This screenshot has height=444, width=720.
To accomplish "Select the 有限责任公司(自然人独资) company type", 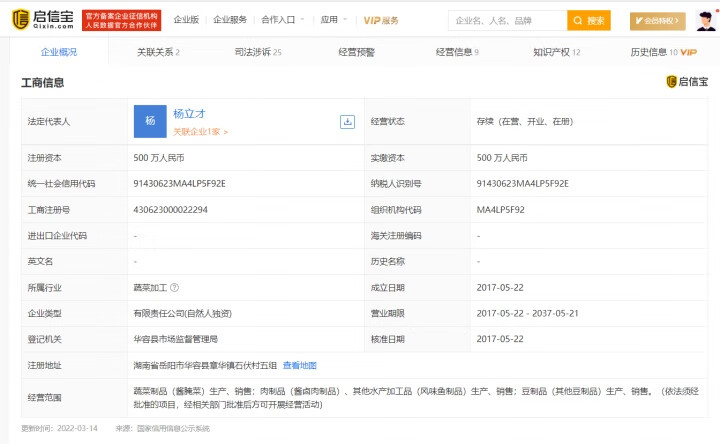I will (182, 313).
